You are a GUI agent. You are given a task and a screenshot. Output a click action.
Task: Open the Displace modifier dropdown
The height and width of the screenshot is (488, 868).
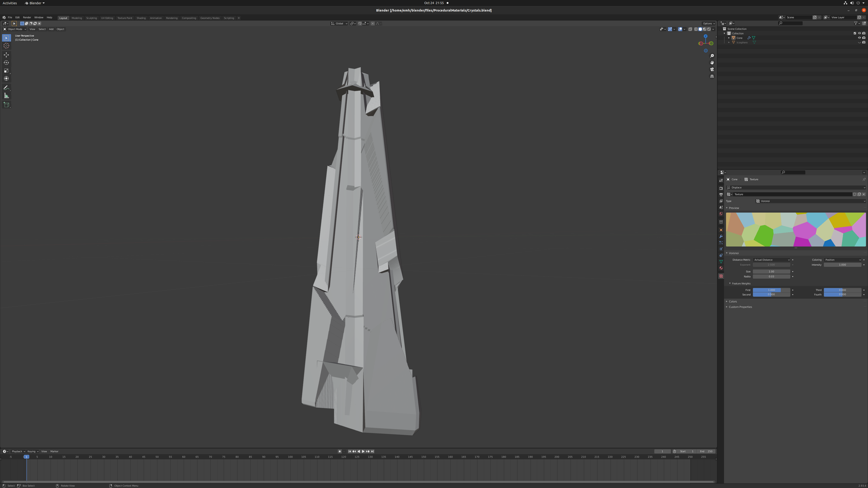[x=796, y=188]
